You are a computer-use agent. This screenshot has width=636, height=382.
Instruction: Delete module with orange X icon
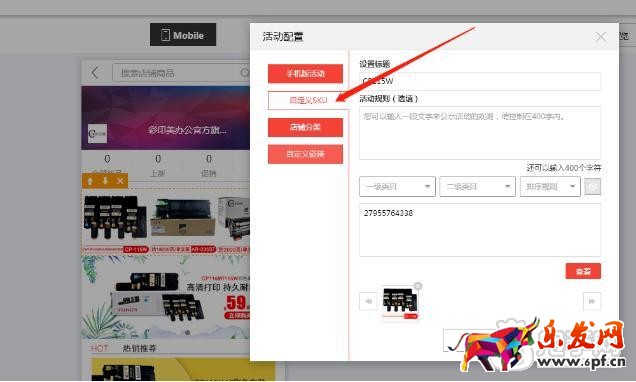tap(120, 181)
